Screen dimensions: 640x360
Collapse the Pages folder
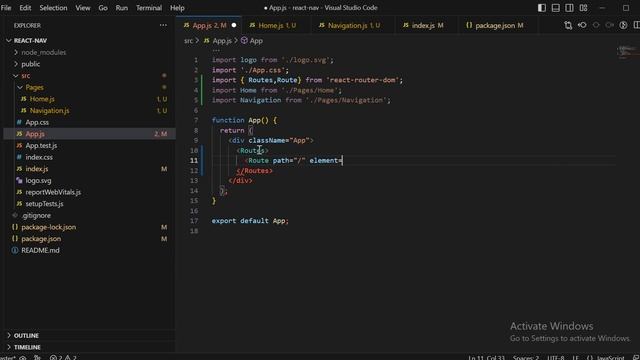coord(88,87)
